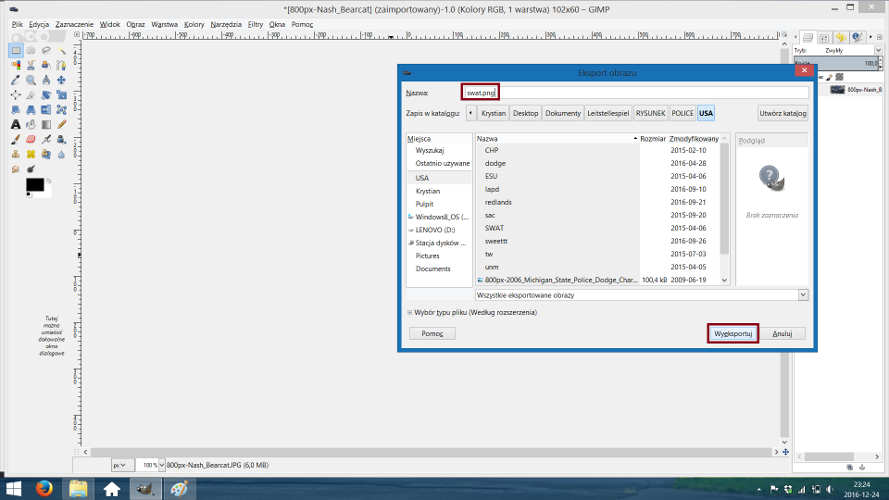889x500 pixels.
Task: Select the Rotate tool
Action: point(46,95)
